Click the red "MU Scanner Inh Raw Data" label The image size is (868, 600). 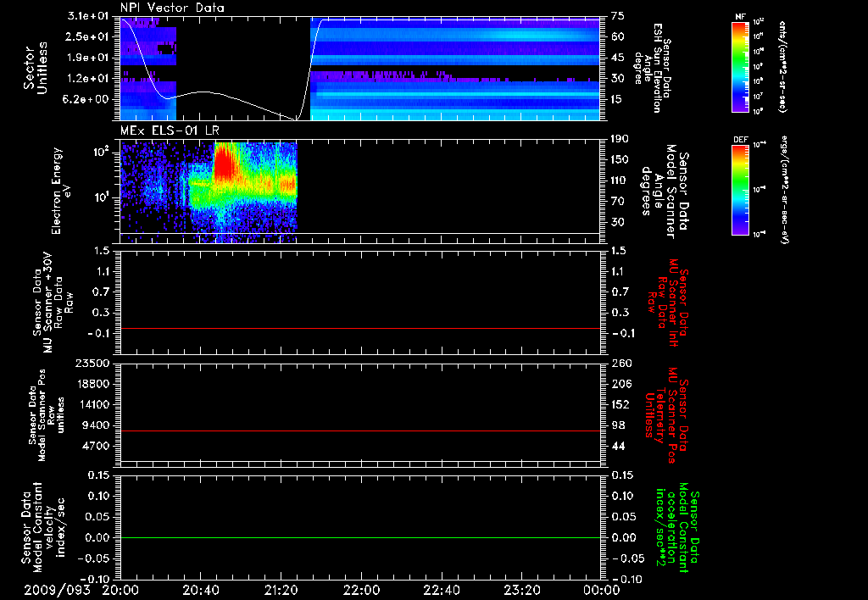click(670, 303)
